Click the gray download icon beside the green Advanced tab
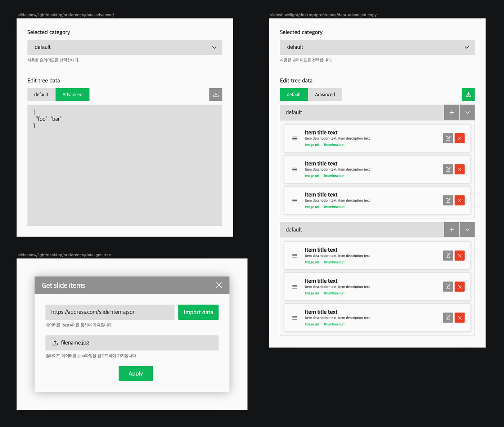The width and height of the screenshot is (504, 427). coord(216,95)
